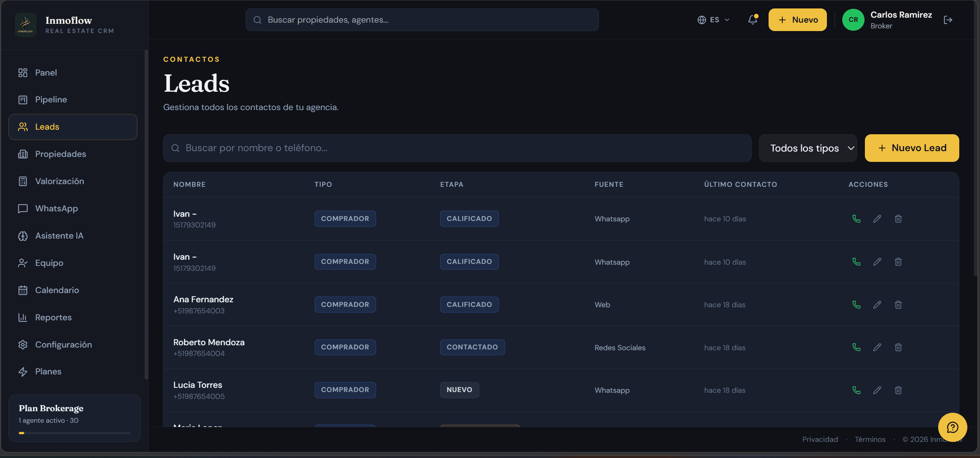Open Planes in the sidebar
This screenshot has height=458, width=980.
click(x=73, y=371)
